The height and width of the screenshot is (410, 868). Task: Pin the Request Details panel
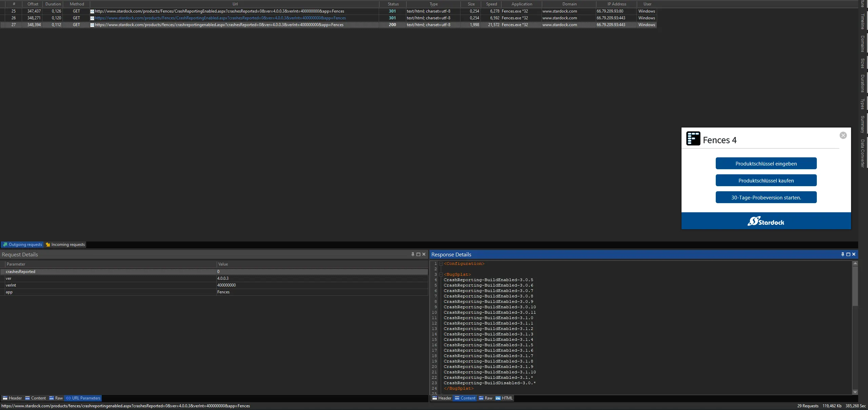[413, 254]
